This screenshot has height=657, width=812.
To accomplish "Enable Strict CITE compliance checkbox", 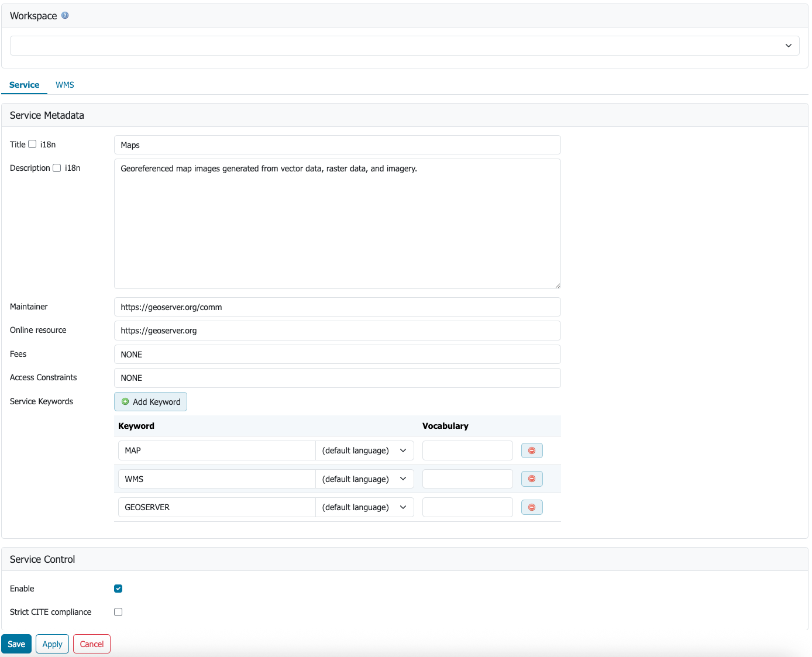I will click(118, 612).
